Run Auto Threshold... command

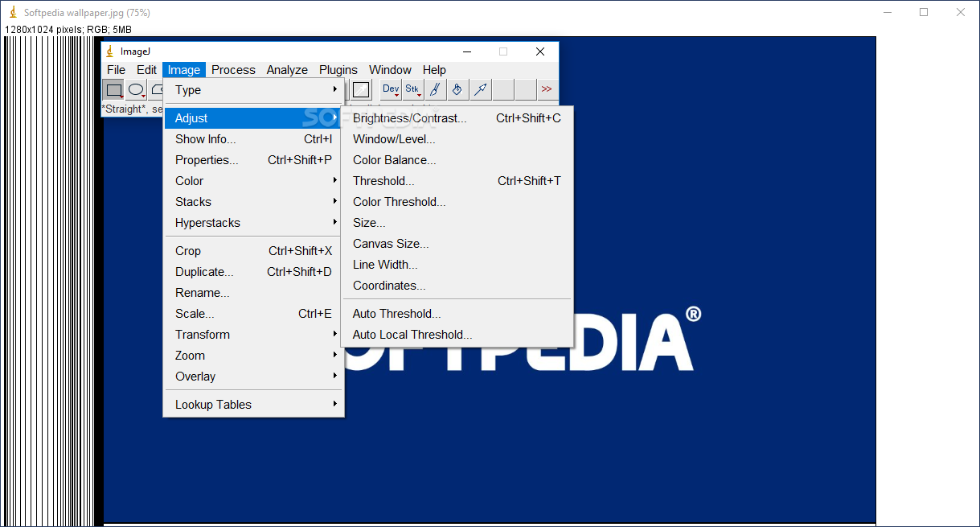(x=457, y=314)
